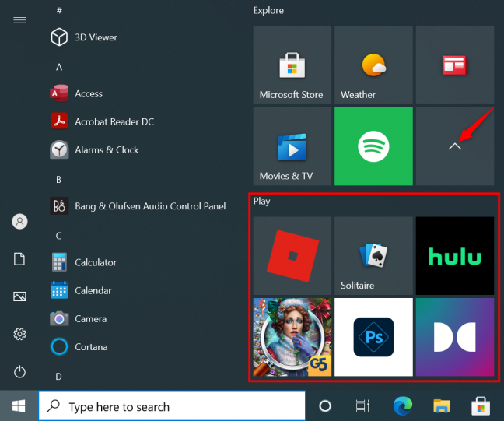This screenshot has width=504, height=421.
Task: Click the # letter header
Action: [x=59, y=11]
